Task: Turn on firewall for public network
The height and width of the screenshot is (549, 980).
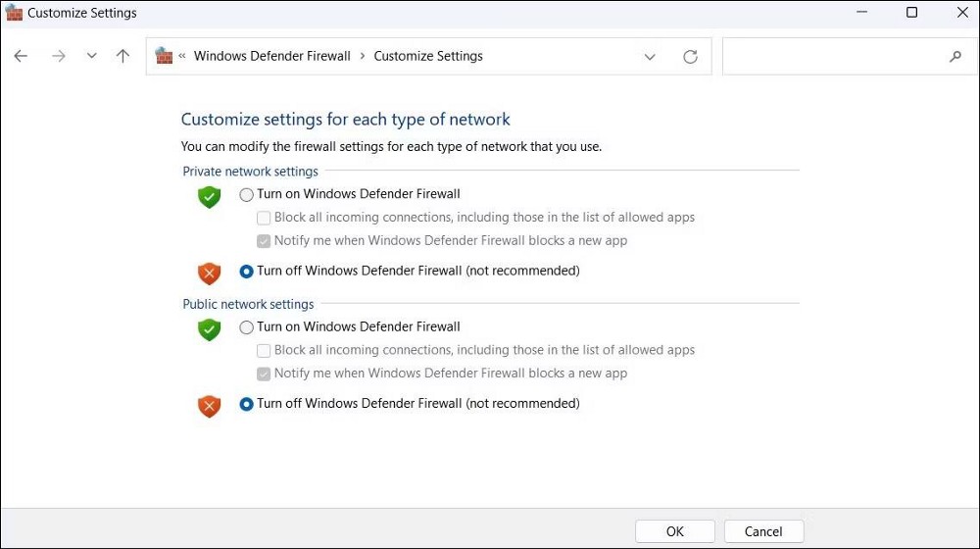Action: tap(246, 327)
